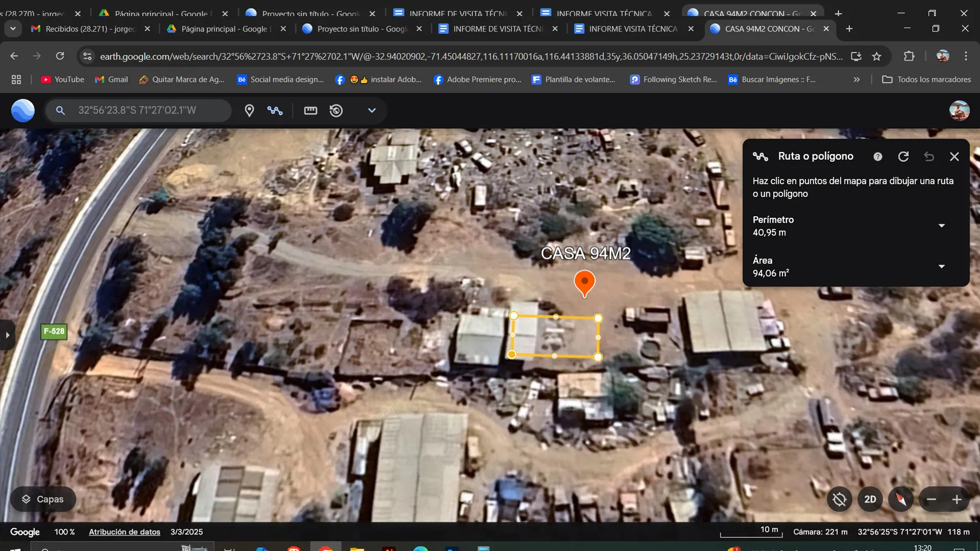Reload the current page
Image resolution: width=980 pixels, height=551 pixels.
point(60,56)
